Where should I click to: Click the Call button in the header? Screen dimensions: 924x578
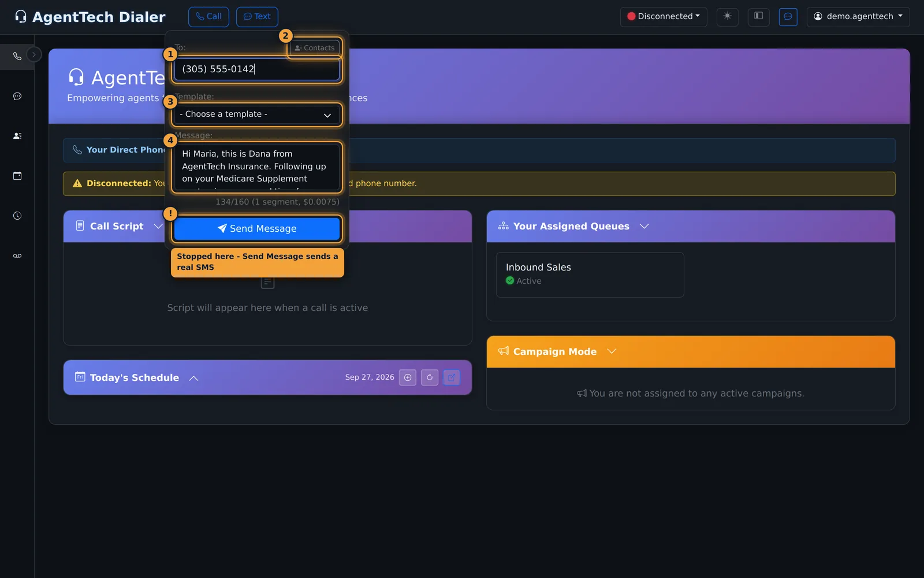coord(208,17)
